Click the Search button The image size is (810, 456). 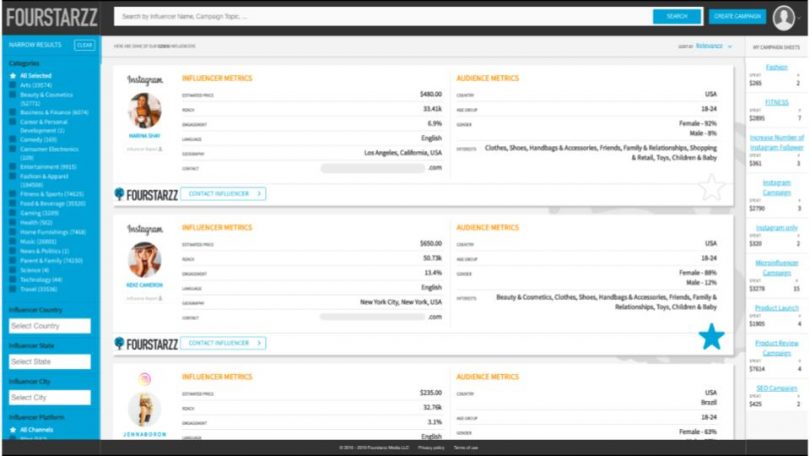[677, 17]
